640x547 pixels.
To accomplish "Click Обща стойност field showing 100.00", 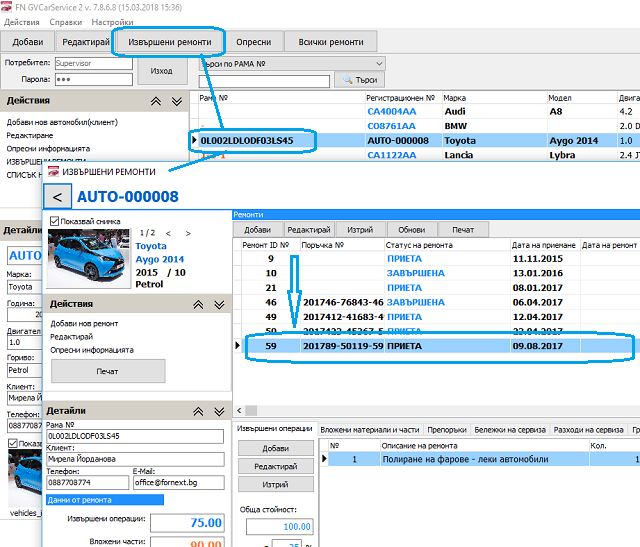I will point(280,527).
